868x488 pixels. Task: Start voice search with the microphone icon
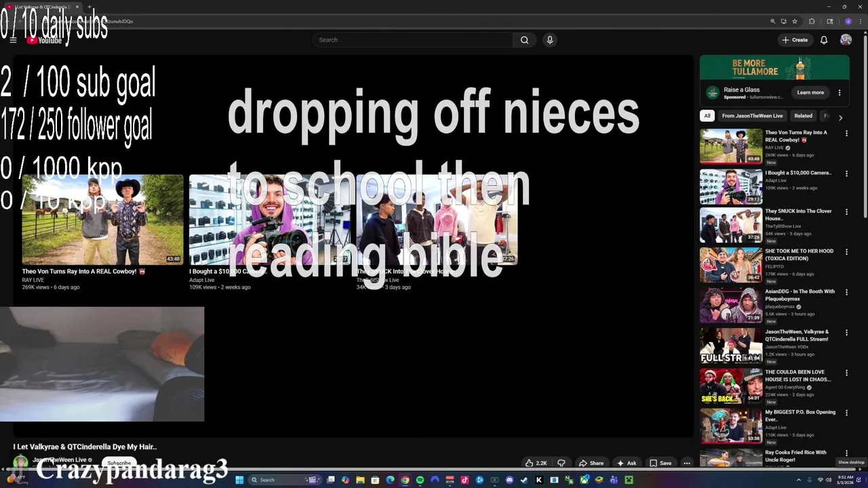(x=550, y=40)
